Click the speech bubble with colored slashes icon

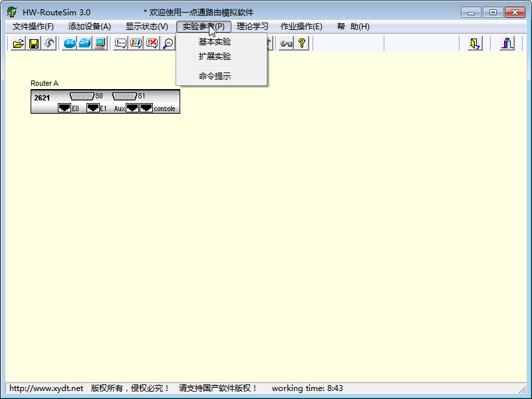coord(136,43)
